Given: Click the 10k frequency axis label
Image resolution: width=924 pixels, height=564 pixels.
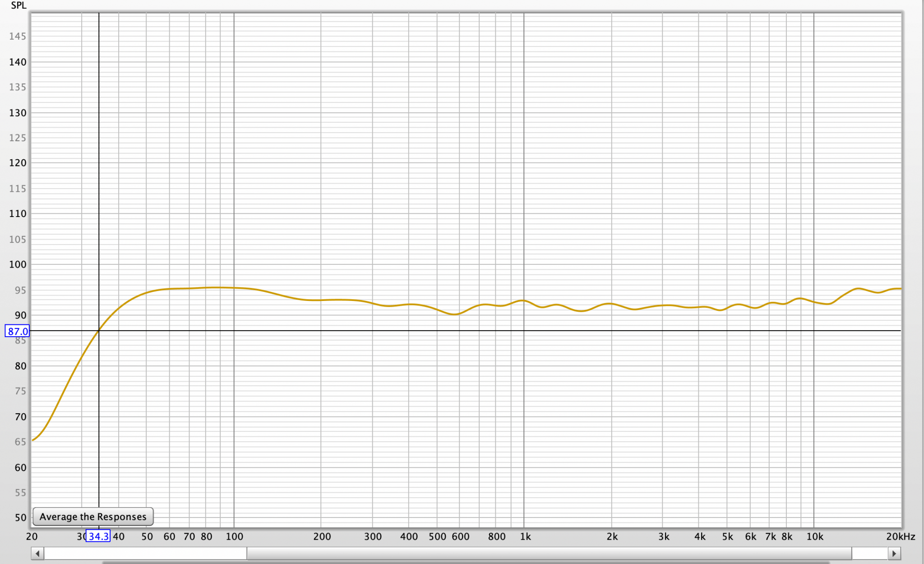Looking at the screenshot, I should [815, 536].
